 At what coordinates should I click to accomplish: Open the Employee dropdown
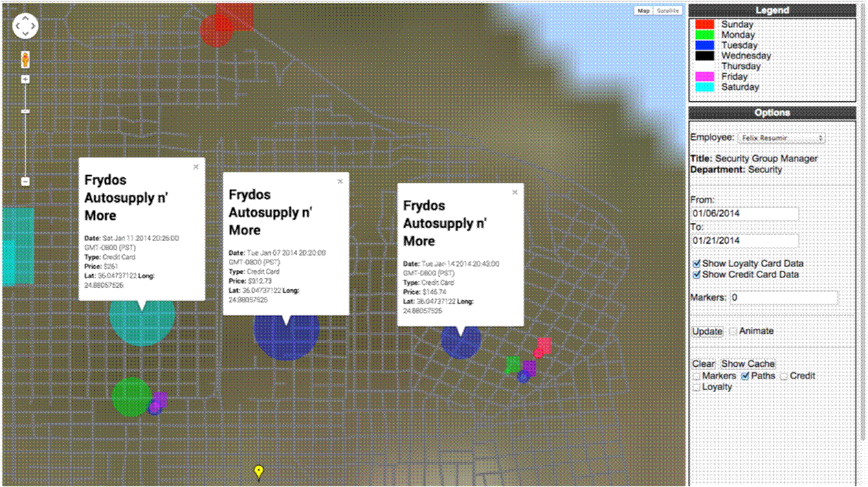click(x=781, y=138)
